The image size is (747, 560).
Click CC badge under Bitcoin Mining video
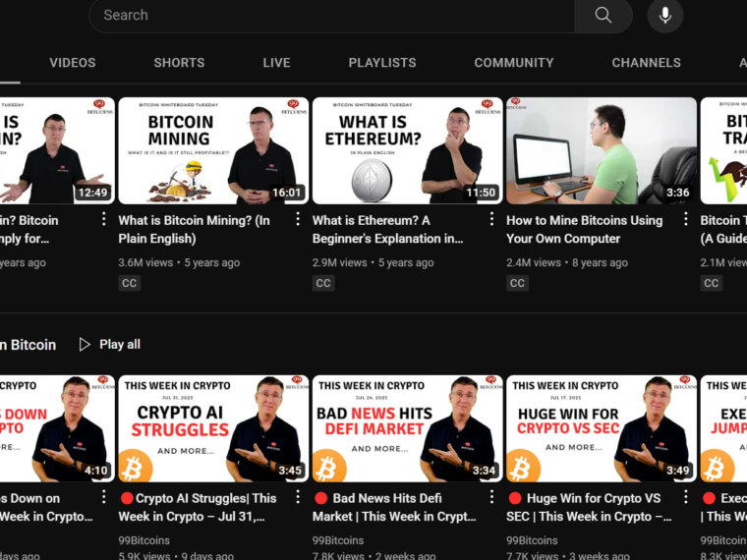[129, 283]
